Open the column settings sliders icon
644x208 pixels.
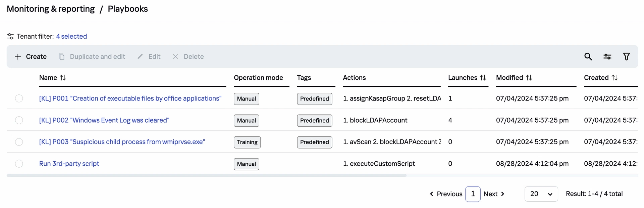[607, 56]
